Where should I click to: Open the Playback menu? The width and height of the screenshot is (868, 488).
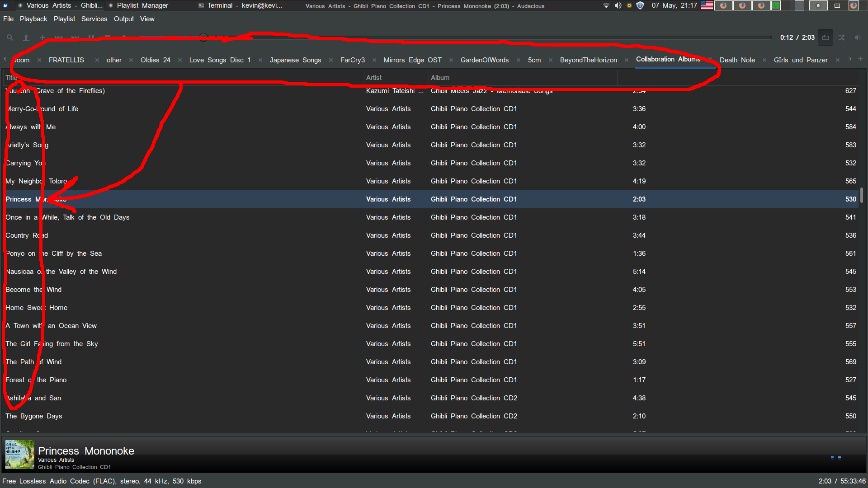pyautogui.click(x=33, y=19)
